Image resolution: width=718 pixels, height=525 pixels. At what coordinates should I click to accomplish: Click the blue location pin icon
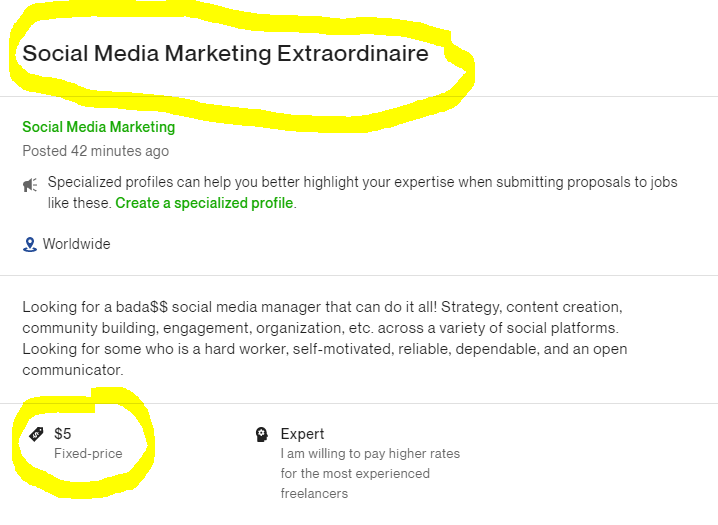30,244
